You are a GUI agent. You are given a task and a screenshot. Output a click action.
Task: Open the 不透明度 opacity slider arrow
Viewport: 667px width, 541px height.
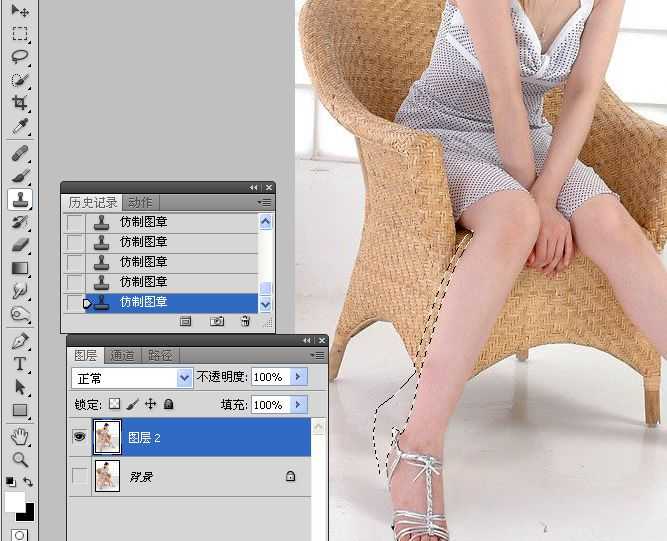[x=298, y=377]
